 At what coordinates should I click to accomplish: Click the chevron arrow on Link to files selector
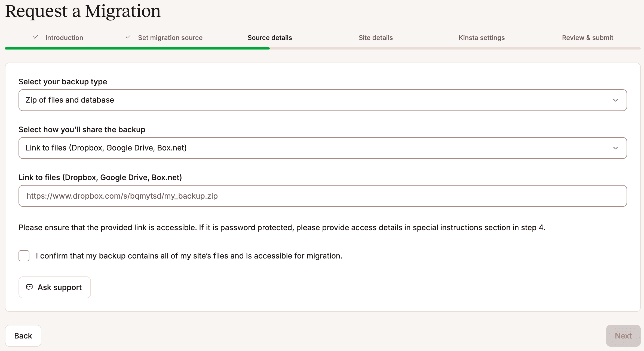(x=615, y=148)
